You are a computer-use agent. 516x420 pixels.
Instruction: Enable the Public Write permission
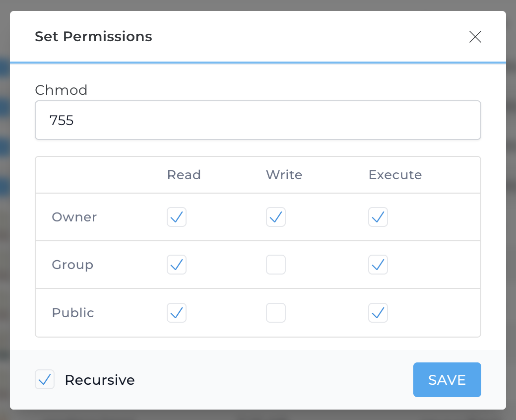(x=276, y=313)
